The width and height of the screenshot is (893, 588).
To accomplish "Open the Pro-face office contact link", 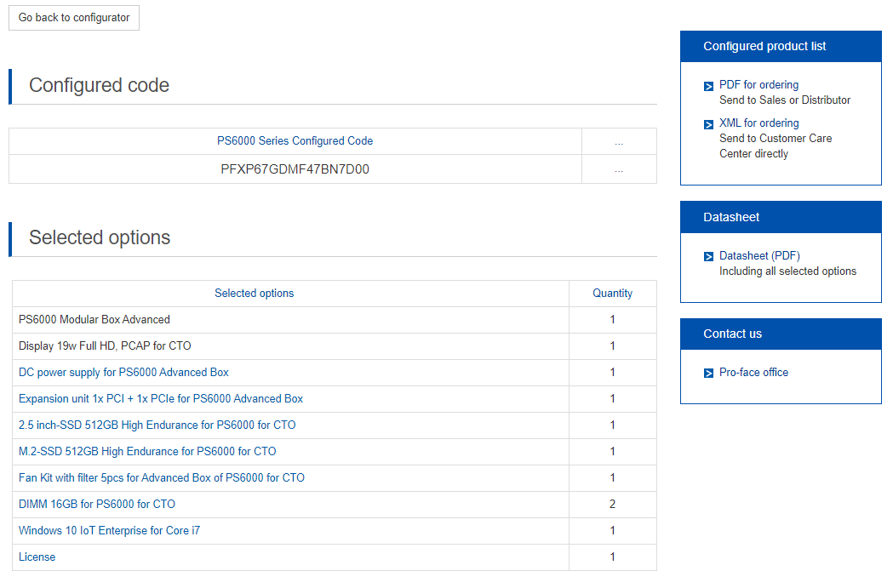I will click(753, 372).
